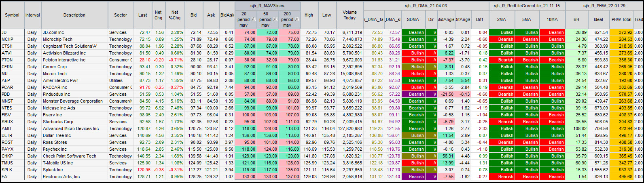
Task: Select the EA symbol cell
Action: pyautogui.click(x=12, y=177)
